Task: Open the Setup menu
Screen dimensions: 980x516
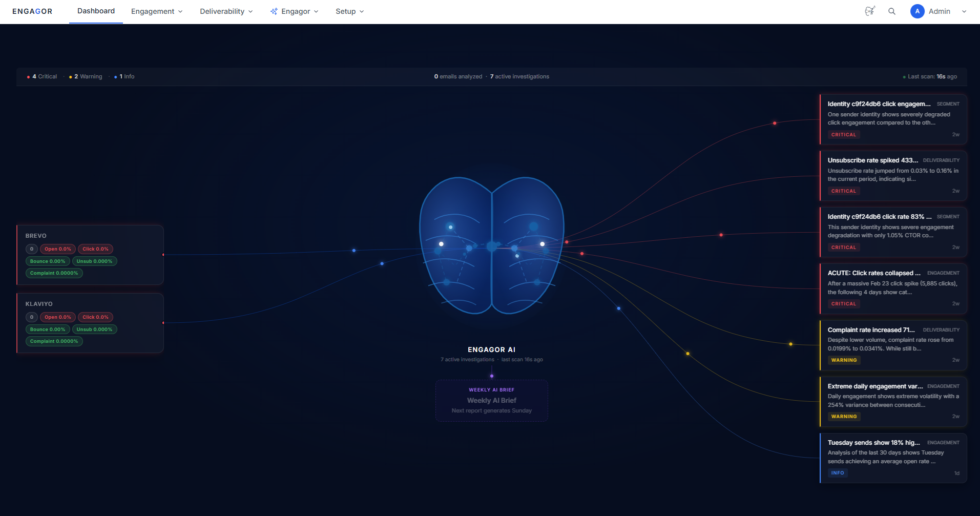Action: click(350, 11)
